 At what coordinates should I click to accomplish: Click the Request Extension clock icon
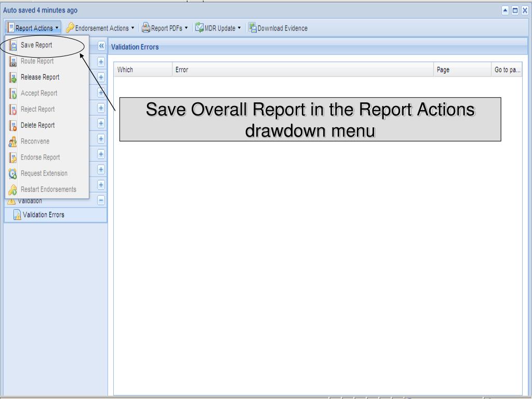point(13,174)
